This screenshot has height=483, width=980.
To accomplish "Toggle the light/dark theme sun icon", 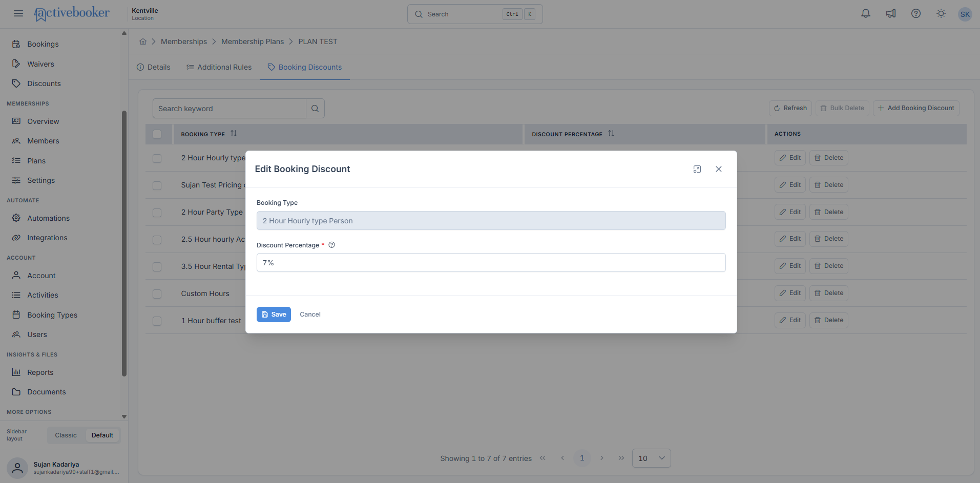I will coord(941,14).
